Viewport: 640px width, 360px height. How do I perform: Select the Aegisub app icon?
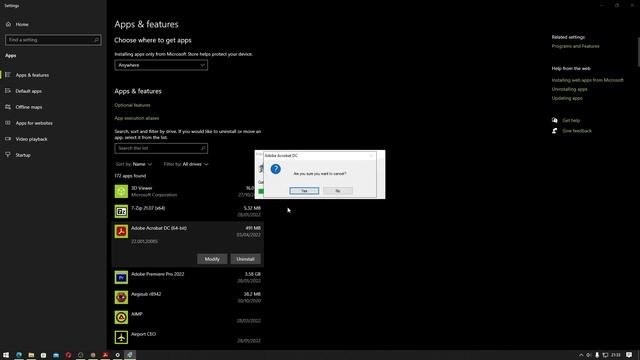point(121,297)
